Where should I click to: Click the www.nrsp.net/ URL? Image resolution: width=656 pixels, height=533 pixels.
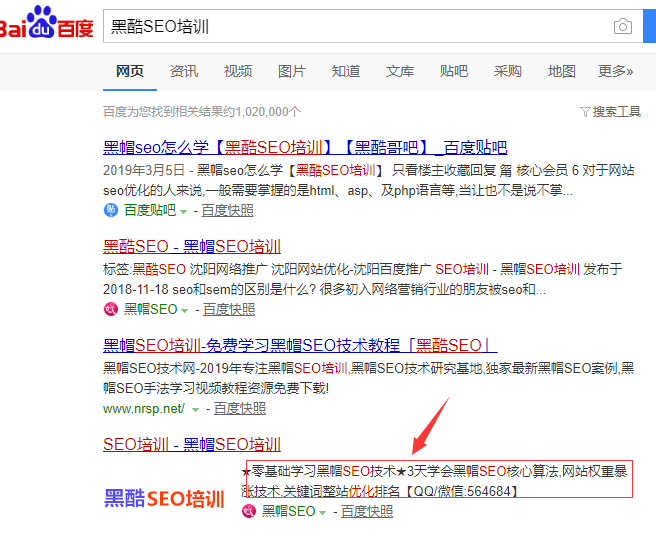pos(144,408)
